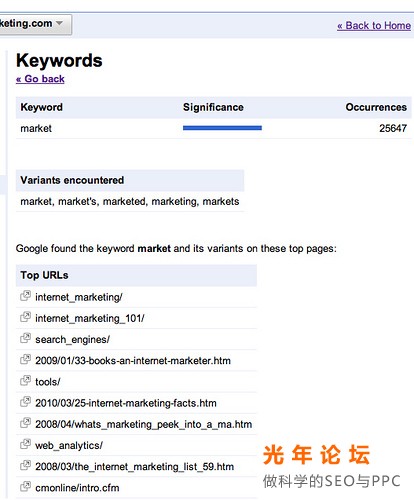Open external link icon beside web_analytics/

click(x=25, y=444)
